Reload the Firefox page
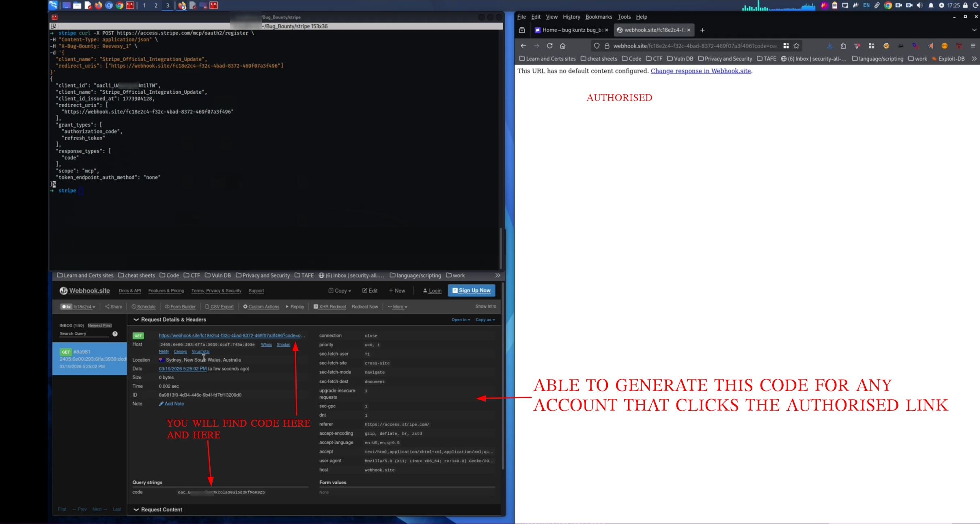The image size is (980, 524). pyautogui.click(x=549, y=46)
